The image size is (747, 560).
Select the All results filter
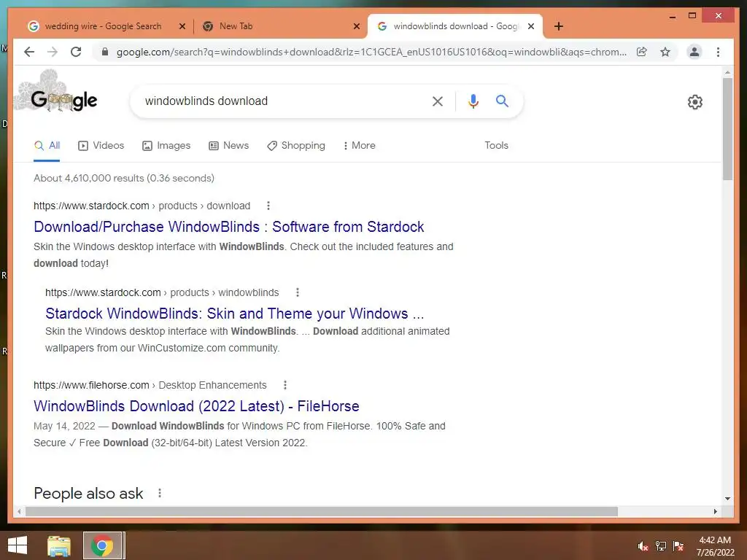pos(47,146)
